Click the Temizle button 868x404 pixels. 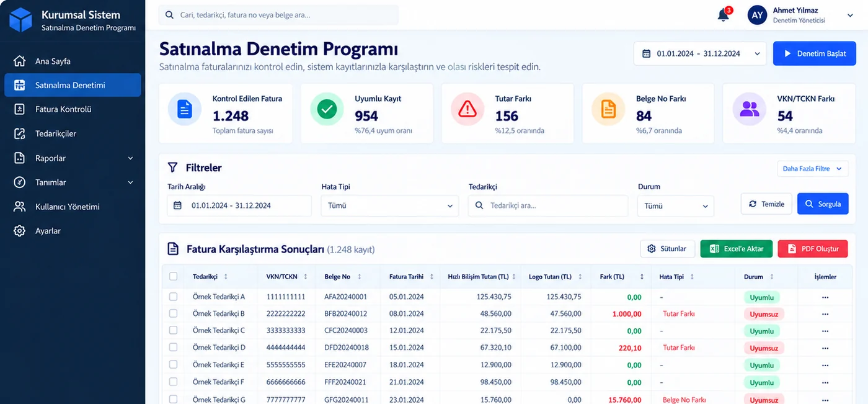click(x=766, y=204)
